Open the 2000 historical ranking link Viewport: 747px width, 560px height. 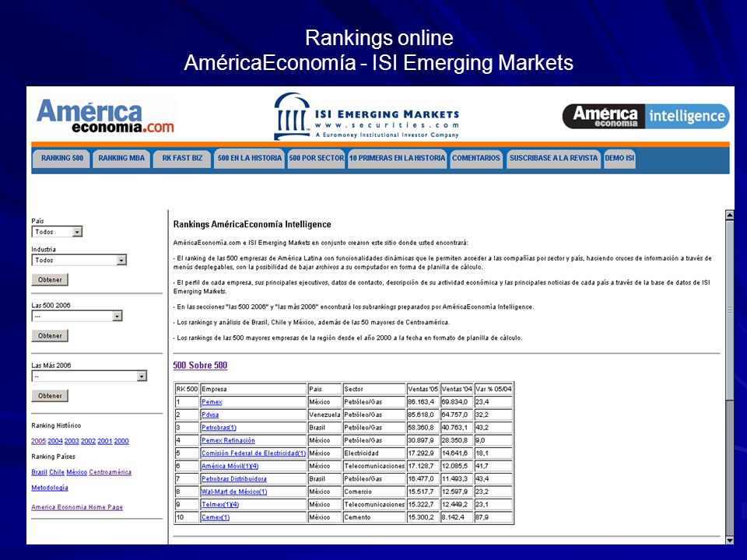pos(121,442)
